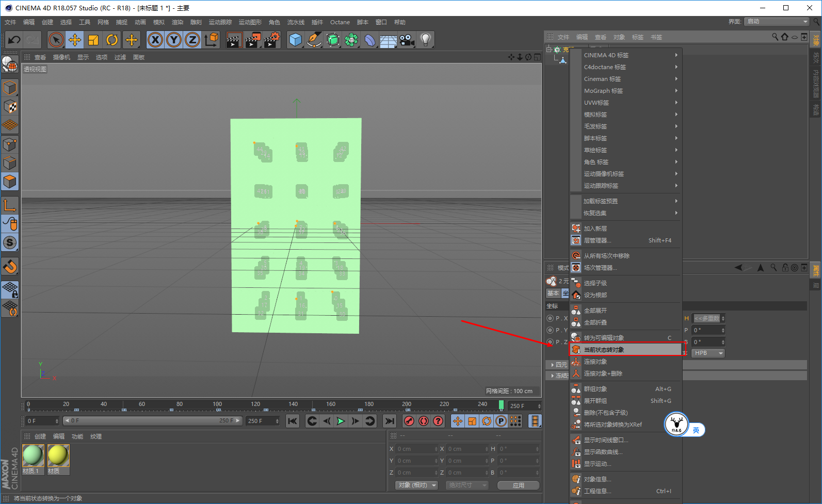Go to end of animation
Image resolution: width=822 pixels, height=504 pixels.
[x=390, y=421]
